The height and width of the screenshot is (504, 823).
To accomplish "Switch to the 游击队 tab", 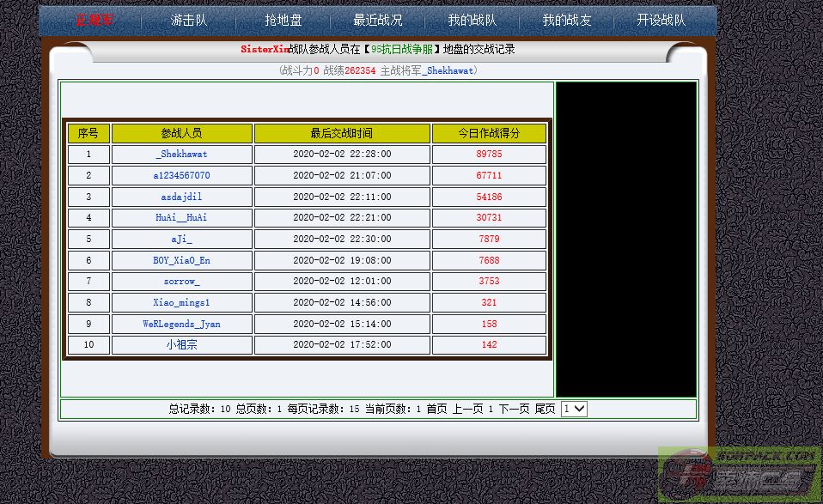I will (187, 20).
